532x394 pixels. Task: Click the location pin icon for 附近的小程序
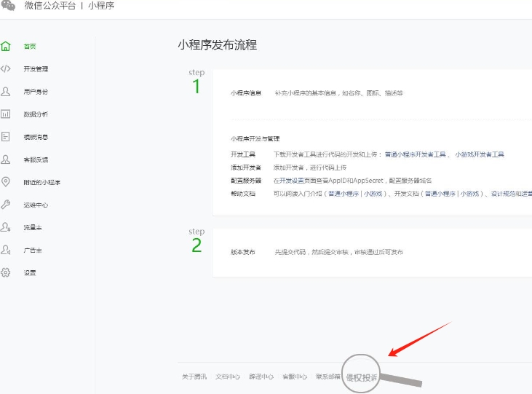coord(6,182)
